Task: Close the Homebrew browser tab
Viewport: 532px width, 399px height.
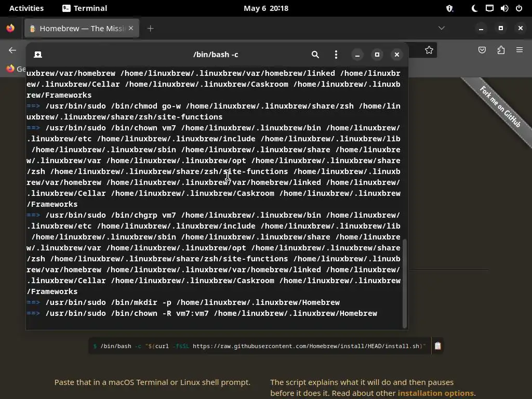Action: tap(131, 28)
